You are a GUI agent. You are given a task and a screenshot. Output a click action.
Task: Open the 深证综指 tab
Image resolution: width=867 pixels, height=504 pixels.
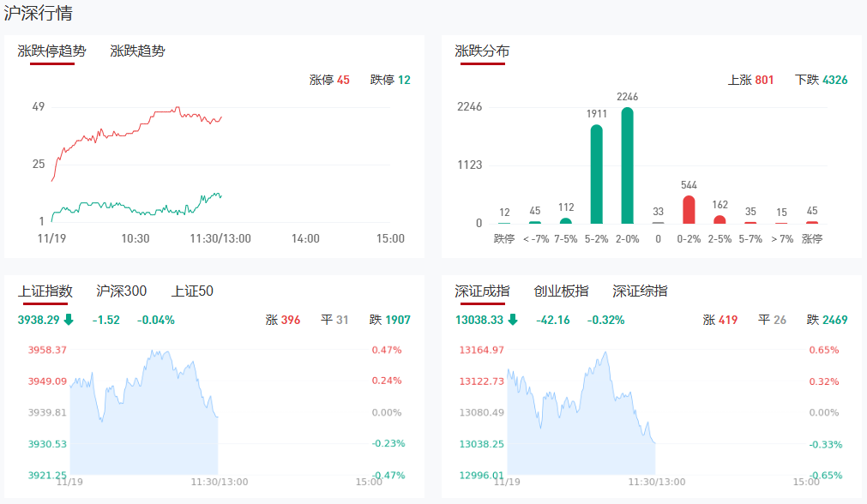pos(640,291)
